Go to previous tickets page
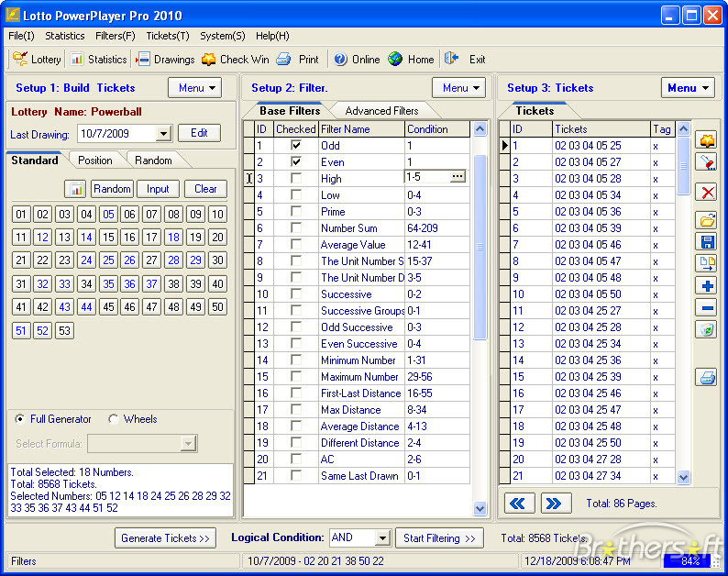This screenshot has height=576, width=728. [519, 503]
